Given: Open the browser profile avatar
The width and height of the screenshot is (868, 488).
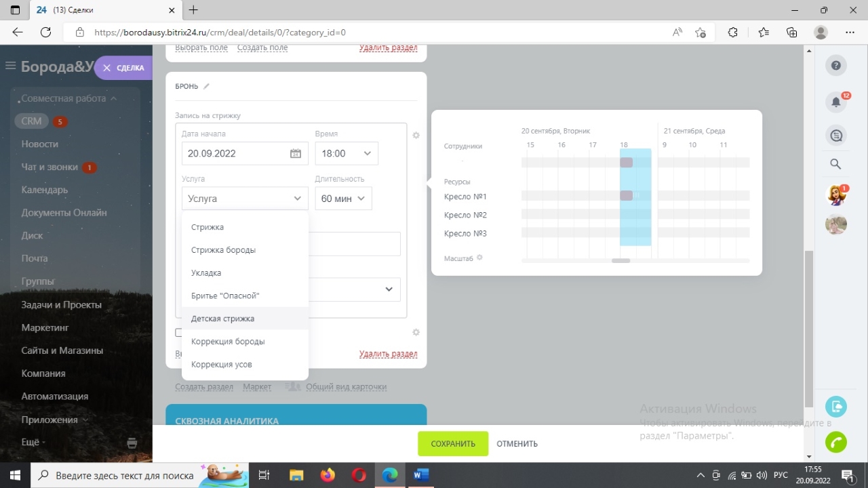Looking at the screenshot, I should 821,32.
